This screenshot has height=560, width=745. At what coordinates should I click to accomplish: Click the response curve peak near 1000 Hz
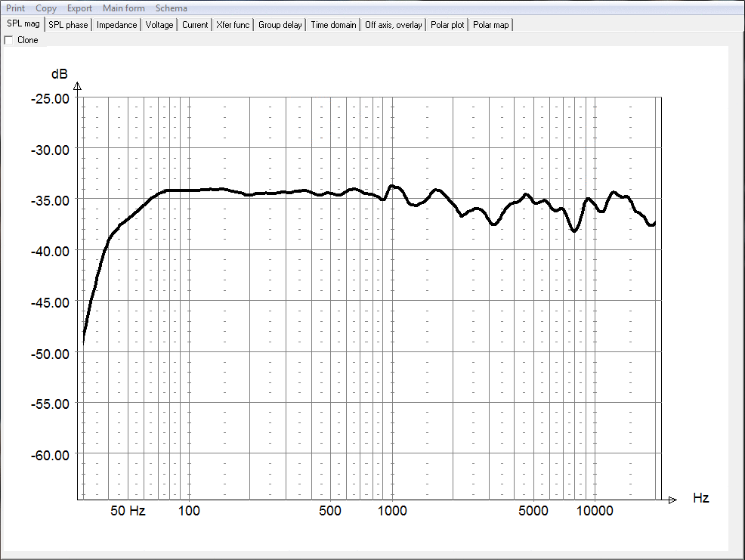[392, 187]
